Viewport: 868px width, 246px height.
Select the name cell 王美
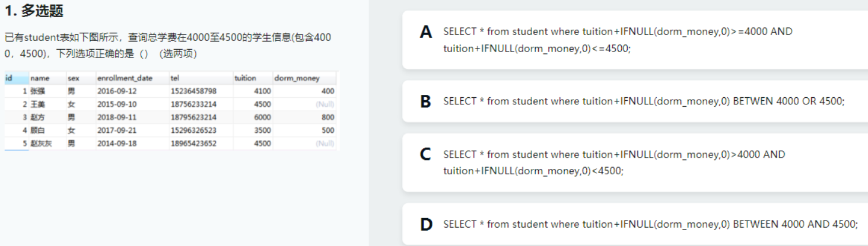39,104
